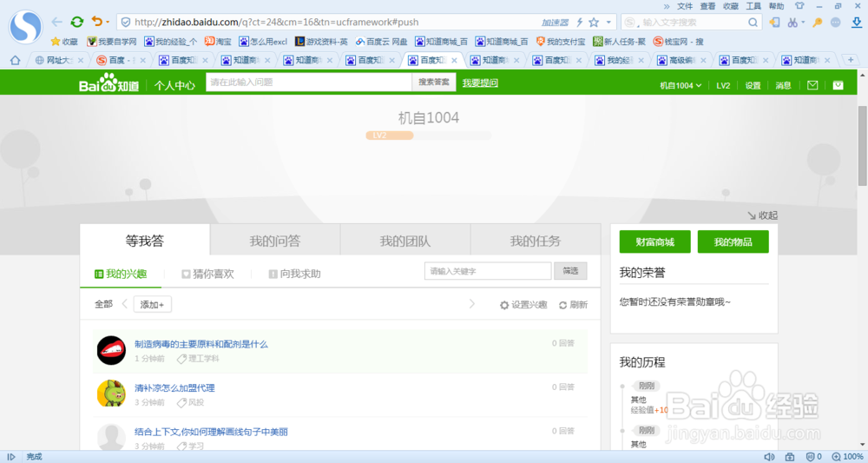Select the 猜你喜欢 sub-tab
868x463 pixels.
(207, 274)
